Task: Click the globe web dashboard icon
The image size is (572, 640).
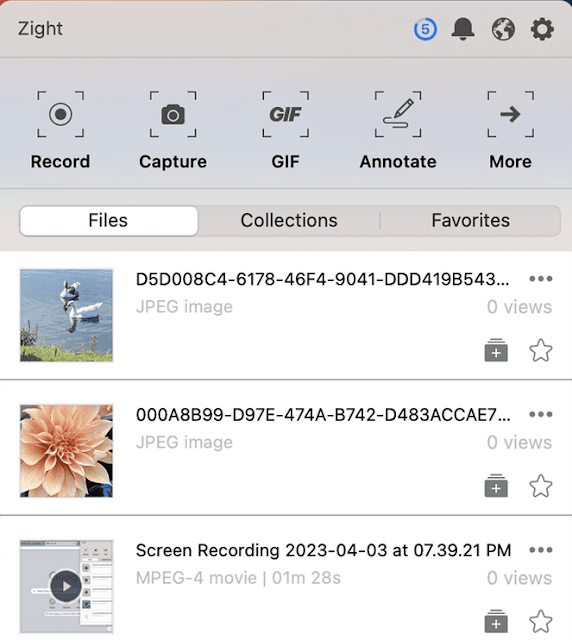Action: coord(503,29)
